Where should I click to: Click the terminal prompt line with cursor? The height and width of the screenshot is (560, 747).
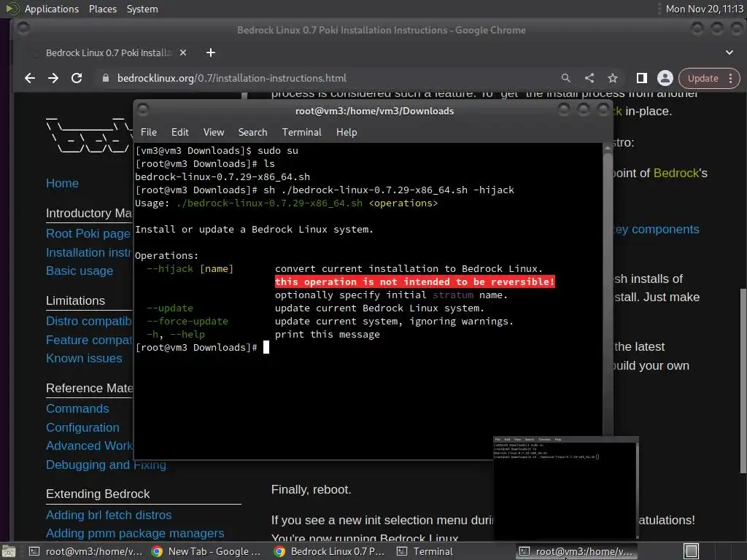(x=203, y=348)
